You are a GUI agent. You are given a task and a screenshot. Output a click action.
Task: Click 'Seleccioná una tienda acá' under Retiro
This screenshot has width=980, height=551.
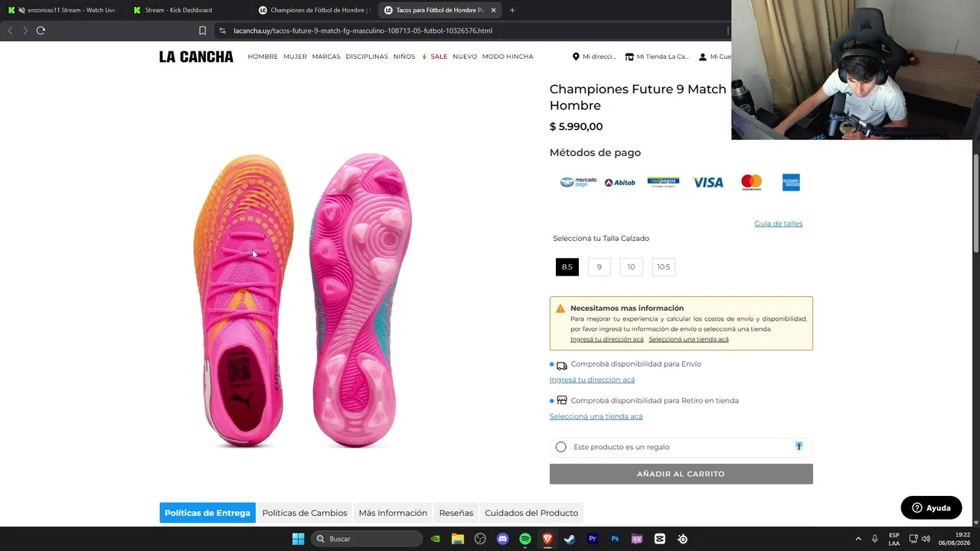(596, 416)
